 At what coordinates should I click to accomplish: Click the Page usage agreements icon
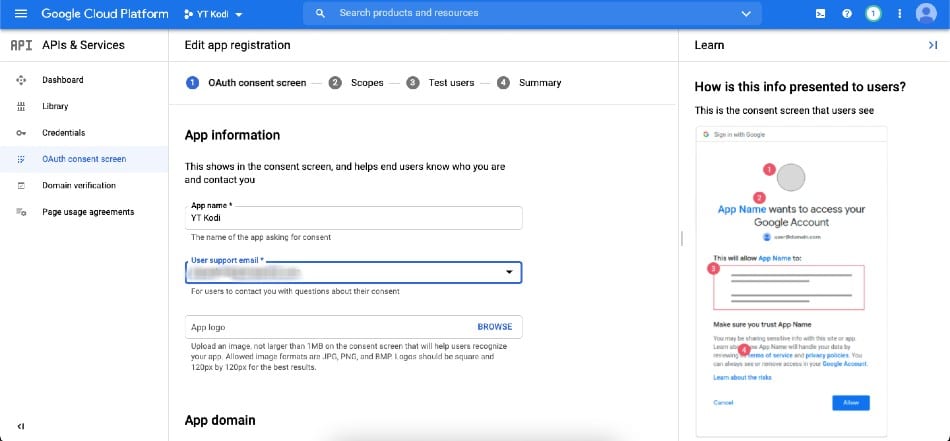point(21,212)
